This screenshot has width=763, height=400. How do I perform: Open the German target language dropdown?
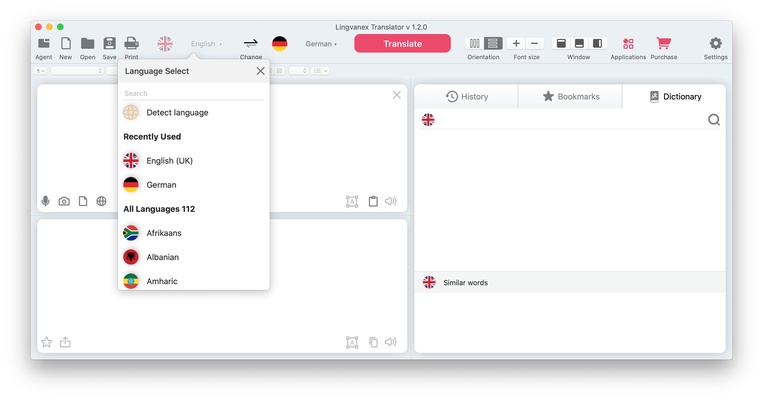click(x=321, y=44)
